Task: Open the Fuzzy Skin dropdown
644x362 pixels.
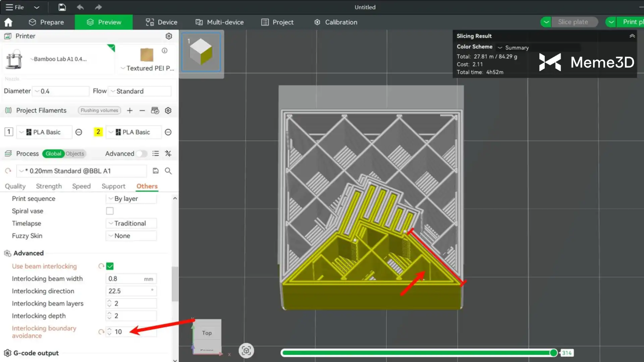Action: 131,236
